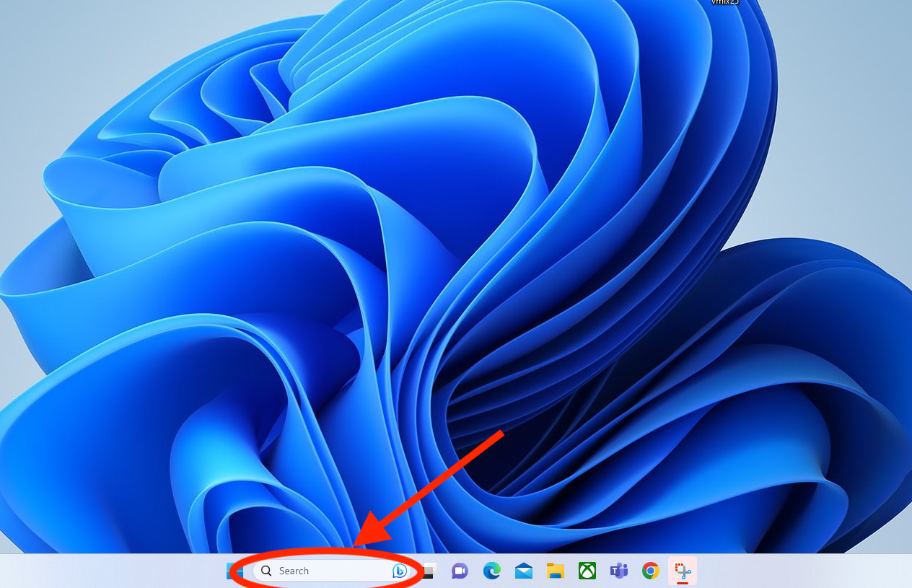Open the Mail app
Screen dimensions: 912x588
click(524, 571)
